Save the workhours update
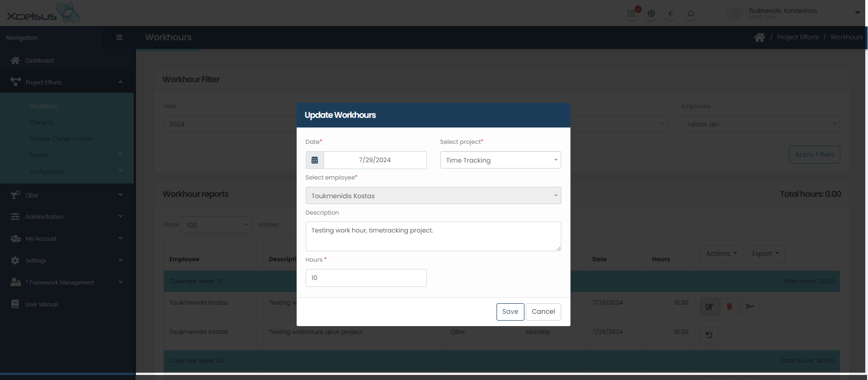Viewport: 868px width, 380px height. (510, 311)
